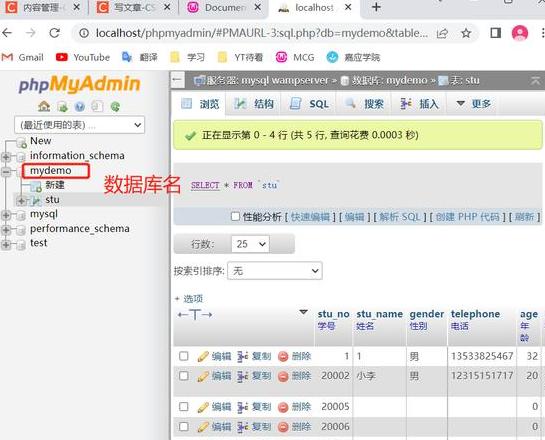Image resolution: width=545 pixels, height=440 pixels.
Task: Switch to the 搜索 search tab
Action: 364,104
